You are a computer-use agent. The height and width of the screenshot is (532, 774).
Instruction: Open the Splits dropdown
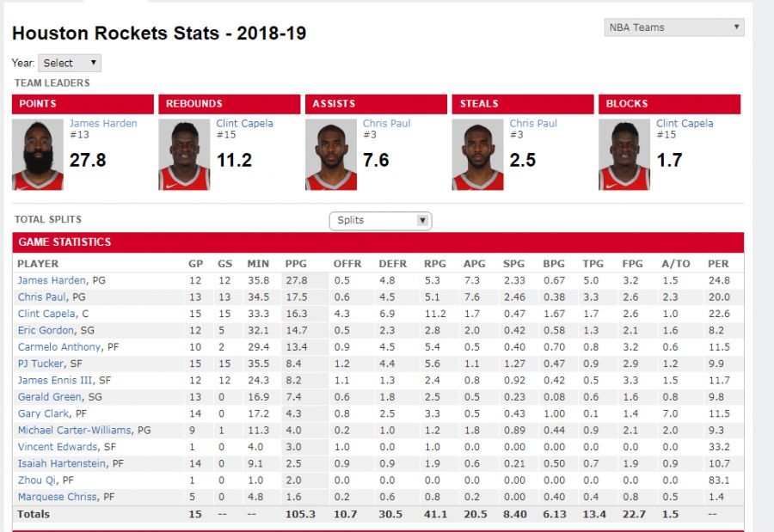(380, 221)
